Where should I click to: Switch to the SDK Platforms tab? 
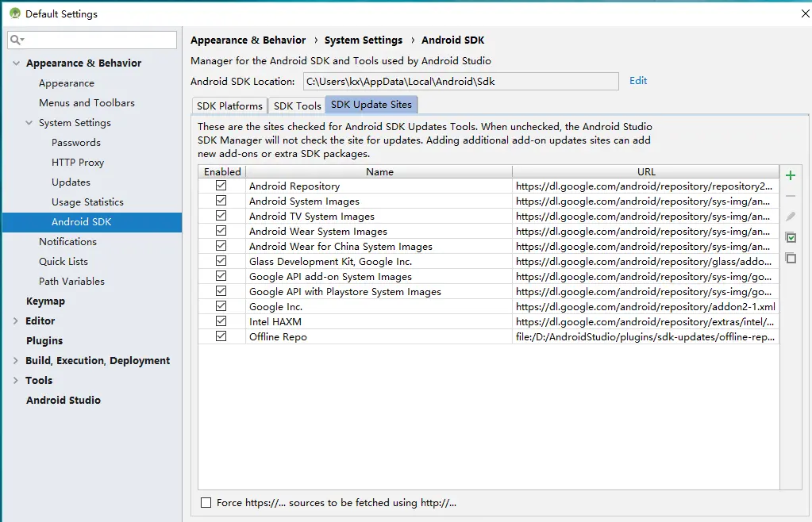pyautogui.click(x=229, y=106)
